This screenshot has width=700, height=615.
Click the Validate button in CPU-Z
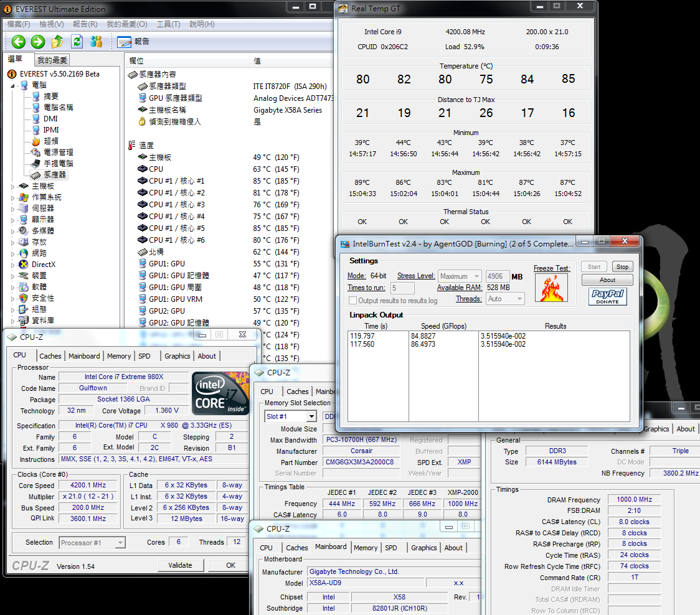coord(180,565)
